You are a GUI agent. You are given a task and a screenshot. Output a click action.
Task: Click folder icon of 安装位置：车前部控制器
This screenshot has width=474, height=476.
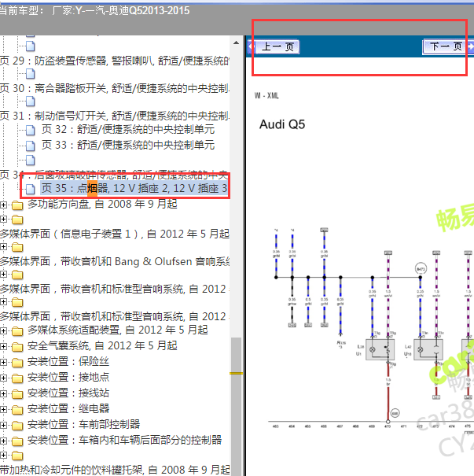click(17, 426)
